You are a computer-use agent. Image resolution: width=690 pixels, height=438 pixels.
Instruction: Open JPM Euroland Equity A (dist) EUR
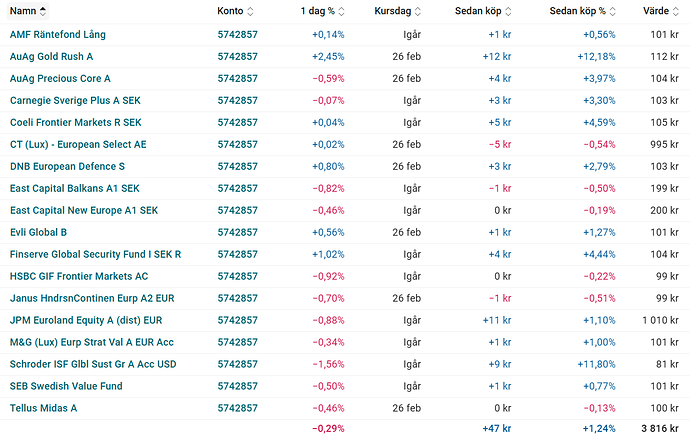86,320
